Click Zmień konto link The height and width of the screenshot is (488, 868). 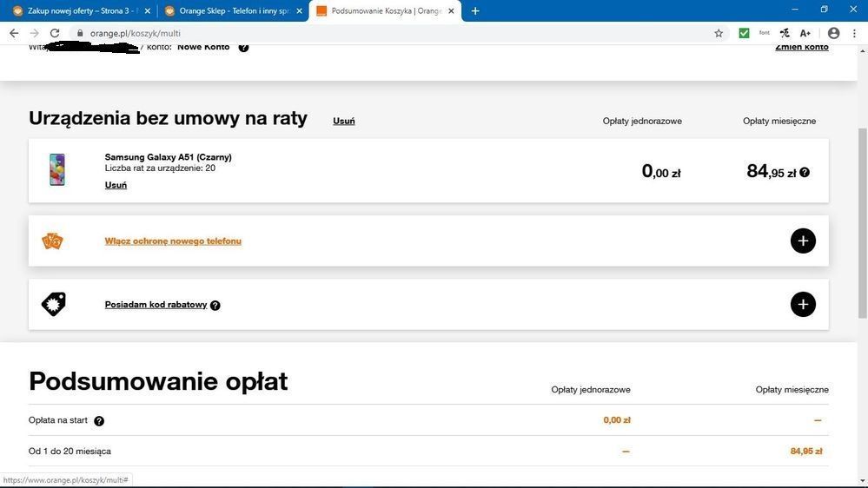(801, 47)
